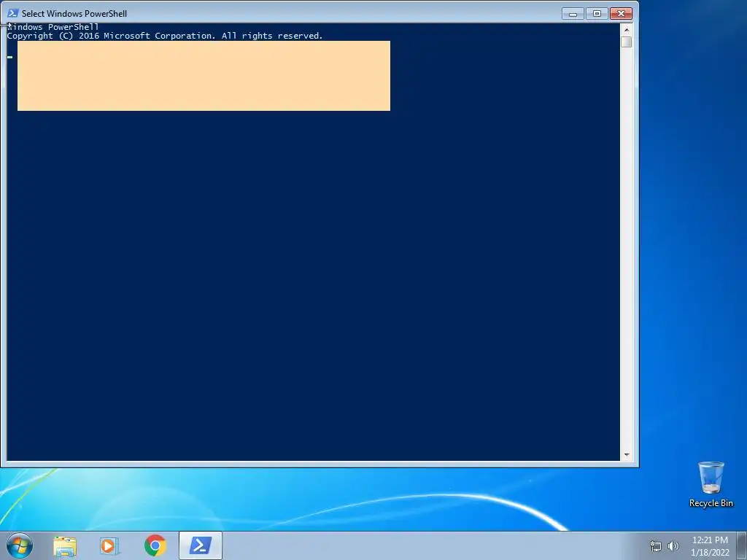This screenshot has height=560, width=747.
Task: Click the 'Copyright (C) 2016 Microsoft Corporation' line
Action: [x=165, y=36]
